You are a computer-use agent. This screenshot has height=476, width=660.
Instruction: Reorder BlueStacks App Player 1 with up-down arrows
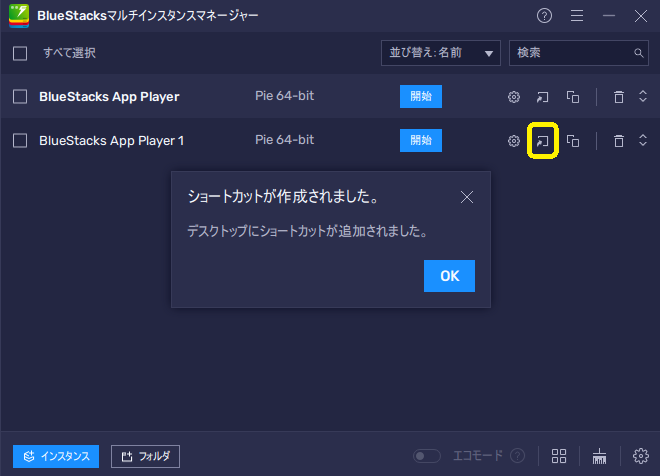tap(643, 140)
